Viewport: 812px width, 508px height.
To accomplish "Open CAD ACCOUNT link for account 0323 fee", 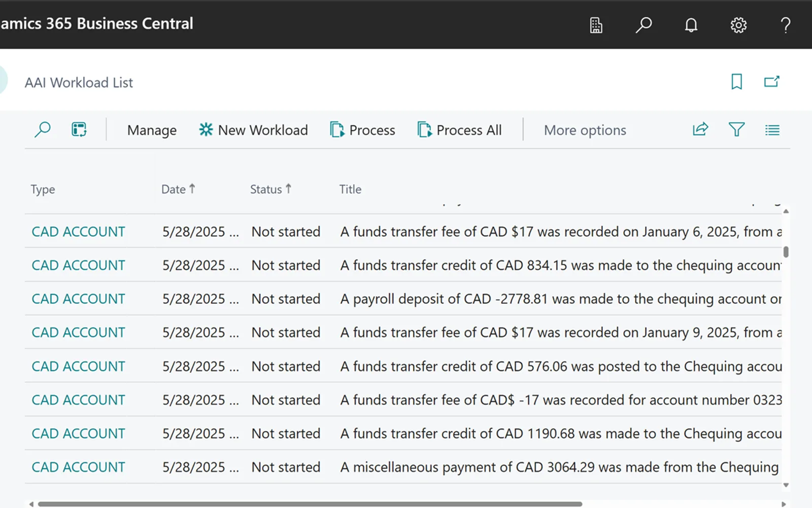I will (x=78, y=400).
